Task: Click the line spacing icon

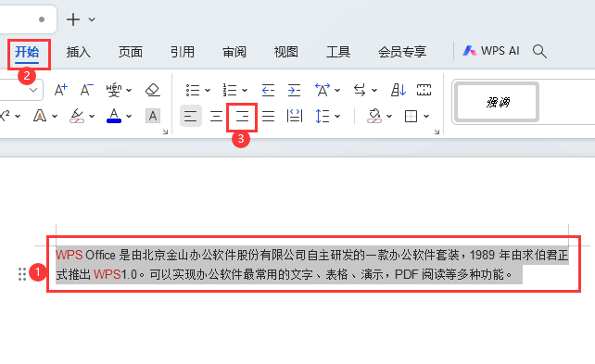Action: coord(323,116)
